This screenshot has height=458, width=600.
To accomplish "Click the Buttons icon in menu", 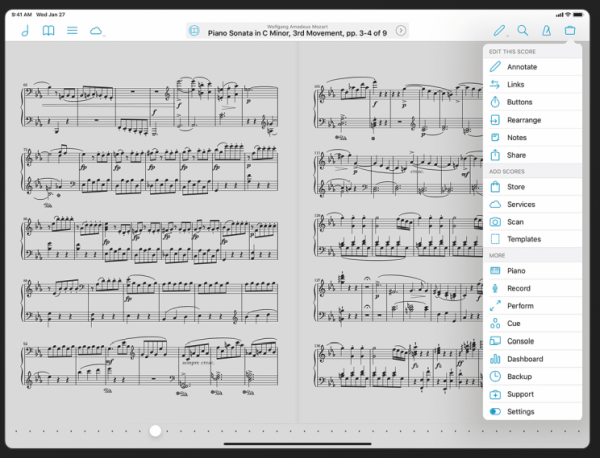I will (x=495, y=102).
